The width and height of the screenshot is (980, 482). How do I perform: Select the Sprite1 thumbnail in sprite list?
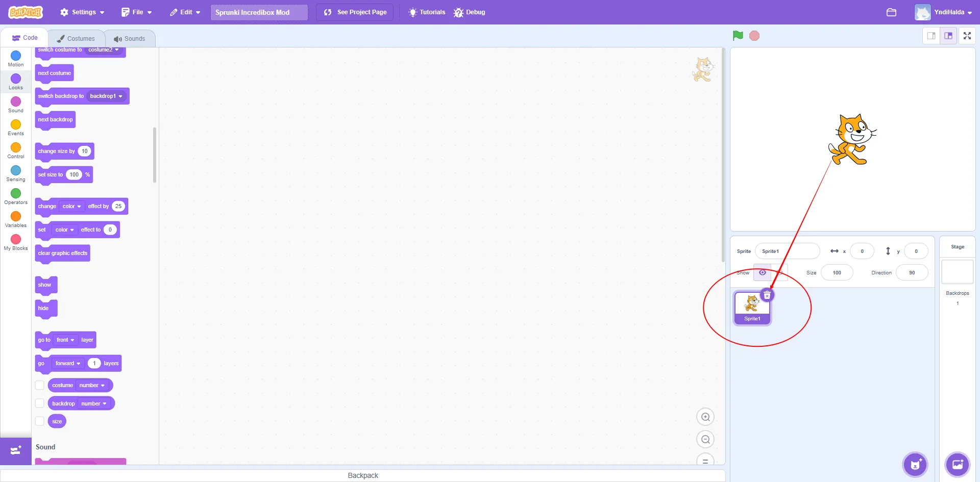[752, 308]
